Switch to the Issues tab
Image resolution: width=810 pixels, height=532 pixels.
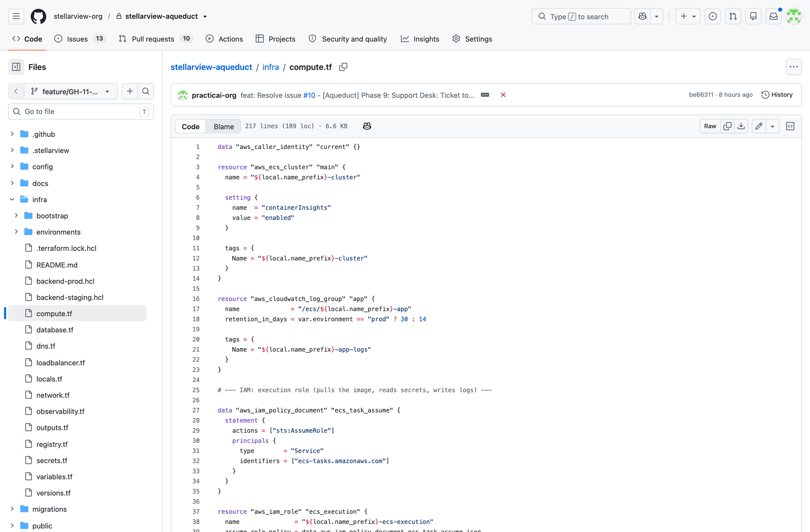point(80,39)
